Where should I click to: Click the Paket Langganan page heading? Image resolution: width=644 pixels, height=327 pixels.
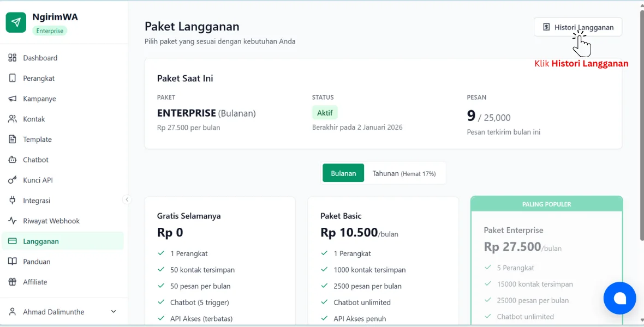(x=192, y=27)
